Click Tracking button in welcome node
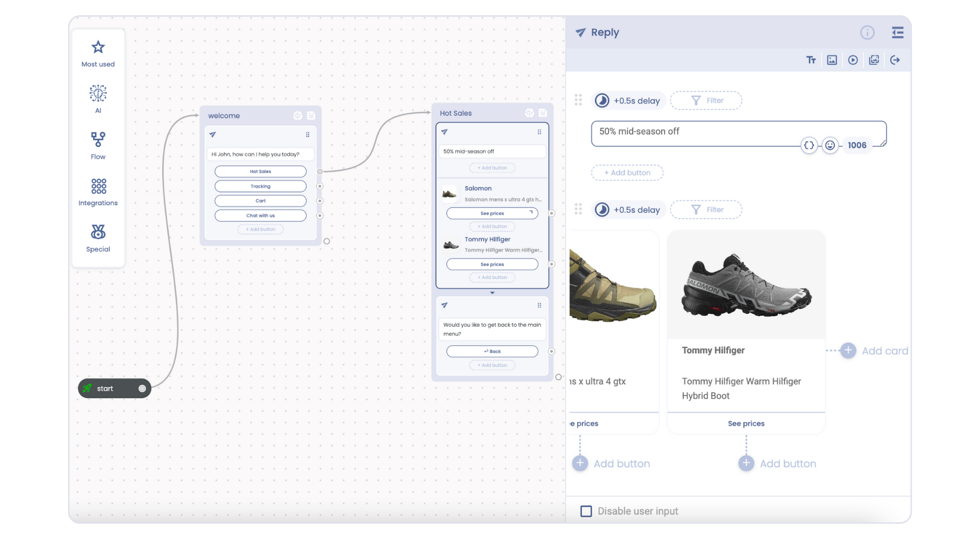 260,186
